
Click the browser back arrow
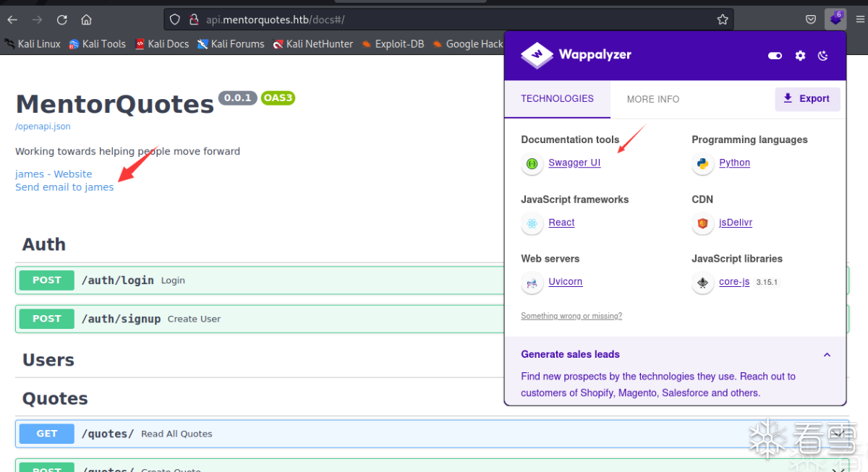click(12, 20)
